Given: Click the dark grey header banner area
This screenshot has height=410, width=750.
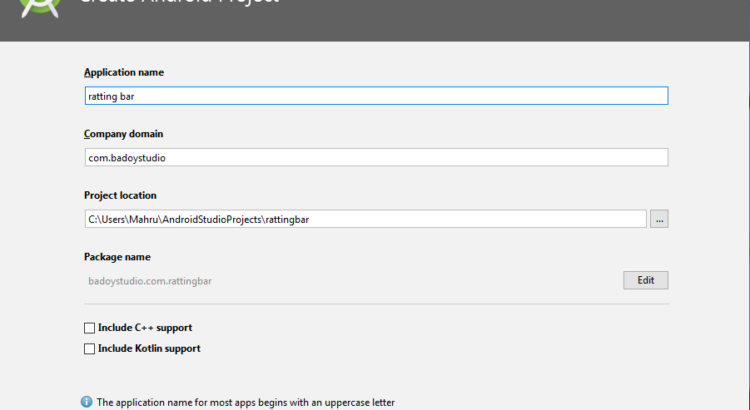Looking at the screenshot, I should point(500,20).
